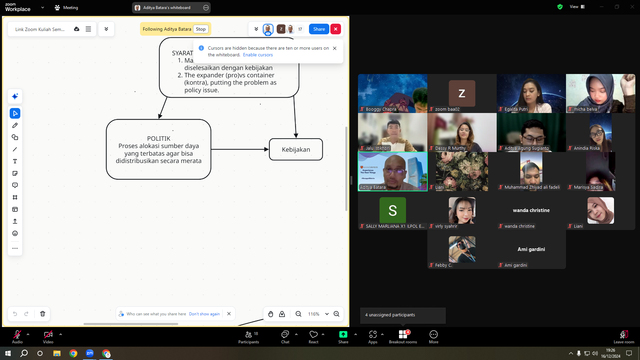Click the POLITIK box on whiteboard
The width and height of the screenshot is (640, 360).
pyautogui.click(x=158, y=149)
